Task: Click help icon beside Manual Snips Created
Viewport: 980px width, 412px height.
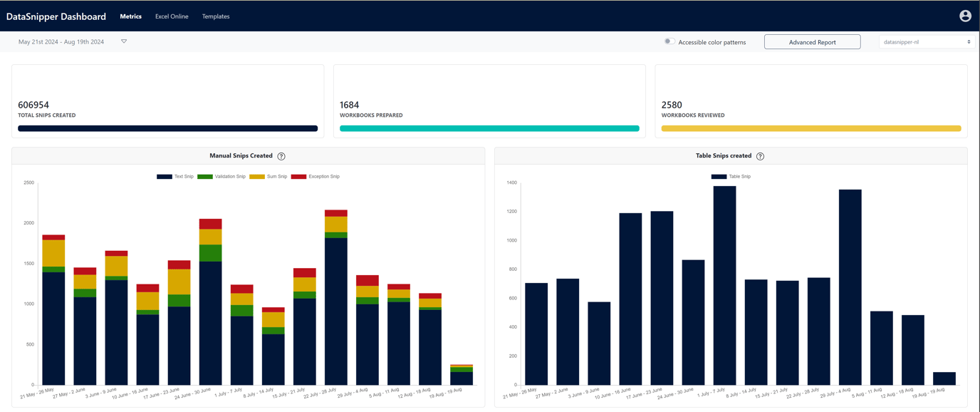Action: click(281, 156)
